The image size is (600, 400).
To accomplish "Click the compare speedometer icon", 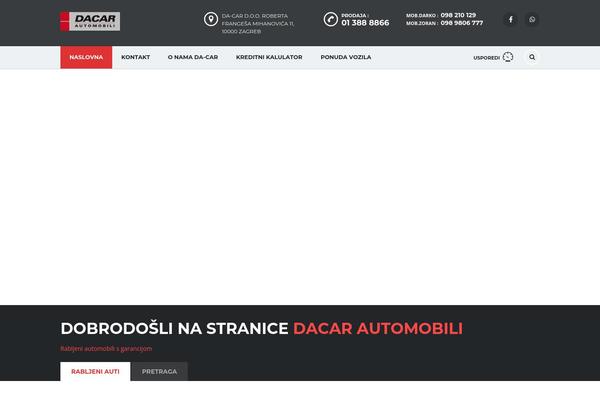I will pyautogui.click(x=508, y=57).
